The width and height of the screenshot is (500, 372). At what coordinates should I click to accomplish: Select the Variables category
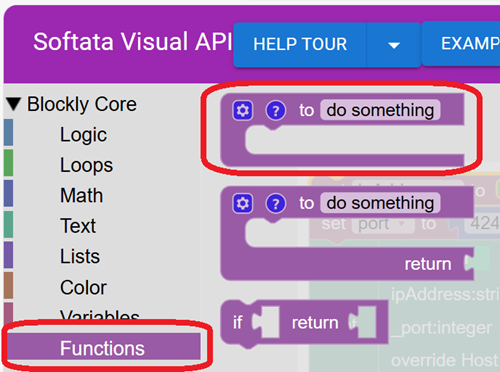[99, 315]
